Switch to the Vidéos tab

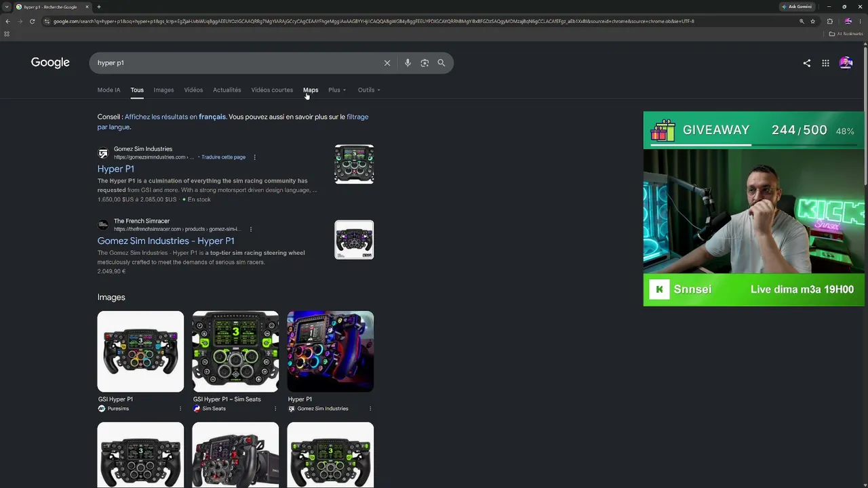193,90
